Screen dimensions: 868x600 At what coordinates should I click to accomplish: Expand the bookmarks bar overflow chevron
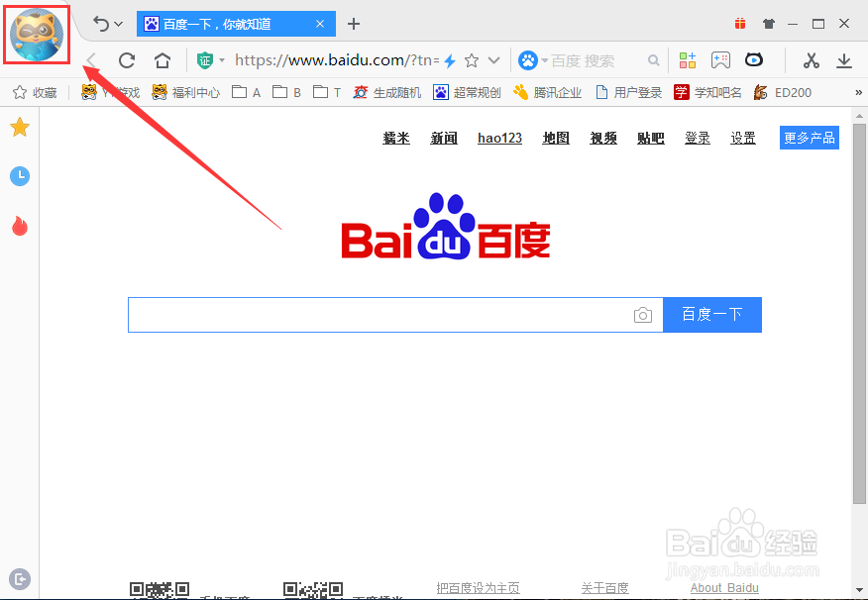click(x=859, y=92)
